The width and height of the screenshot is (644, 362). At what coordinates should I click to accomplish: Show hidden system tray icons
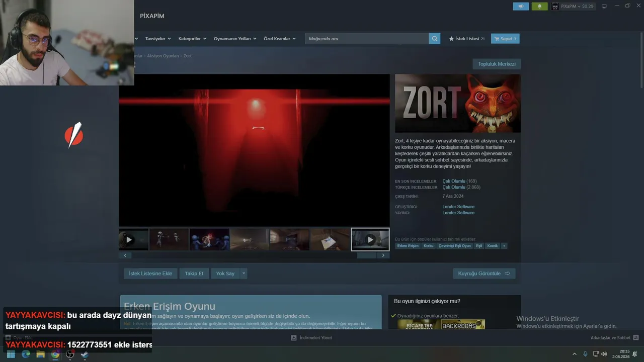[x=575, y=354]
